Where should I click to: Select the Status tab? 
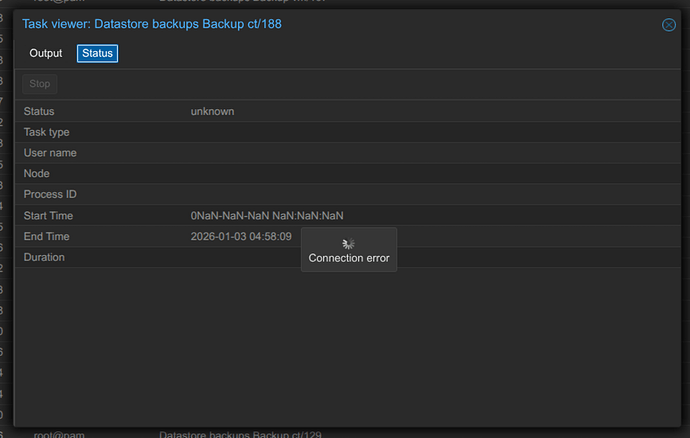coord(97,53)
